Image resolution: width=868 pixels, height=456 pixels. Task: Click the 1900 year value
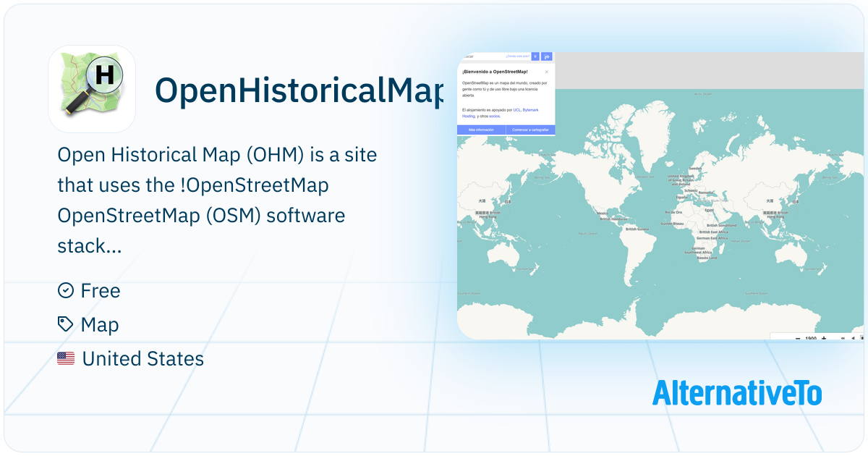[x=811, y=338]
